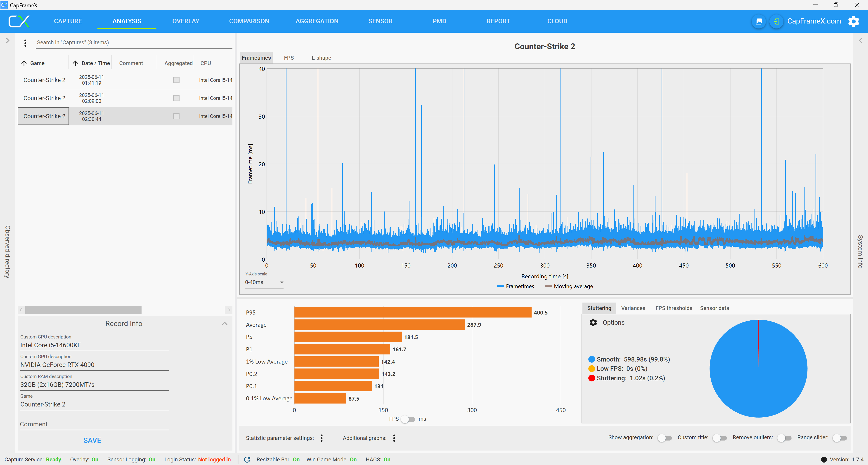Click the Aggregated column header
The height and width of the screenshot is (465, 868).
pyautogui.click(x=178, y=63)
